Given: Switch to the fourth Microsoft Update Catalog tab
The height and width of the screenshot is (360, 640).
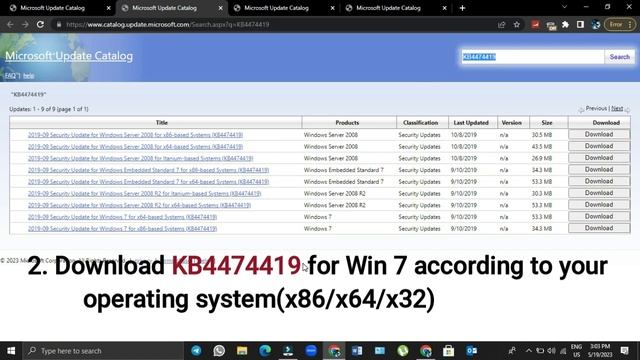Looking at the screenshot, I should coord(395,8).
